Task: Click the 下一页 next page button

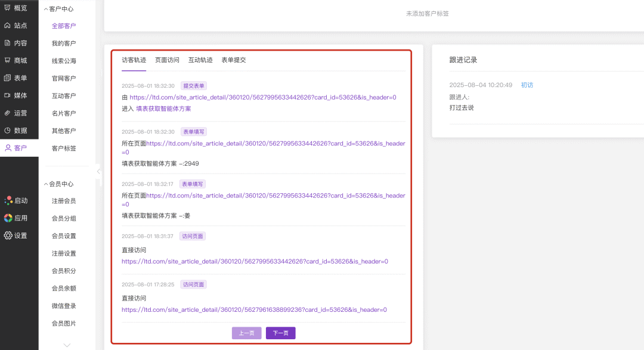Action: click(x=280, y=333)
